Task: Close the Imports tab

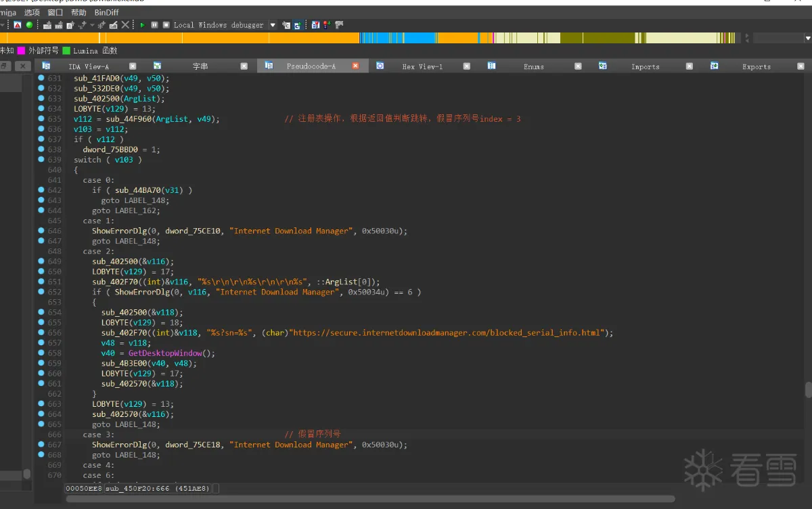Action: point(689,66)
